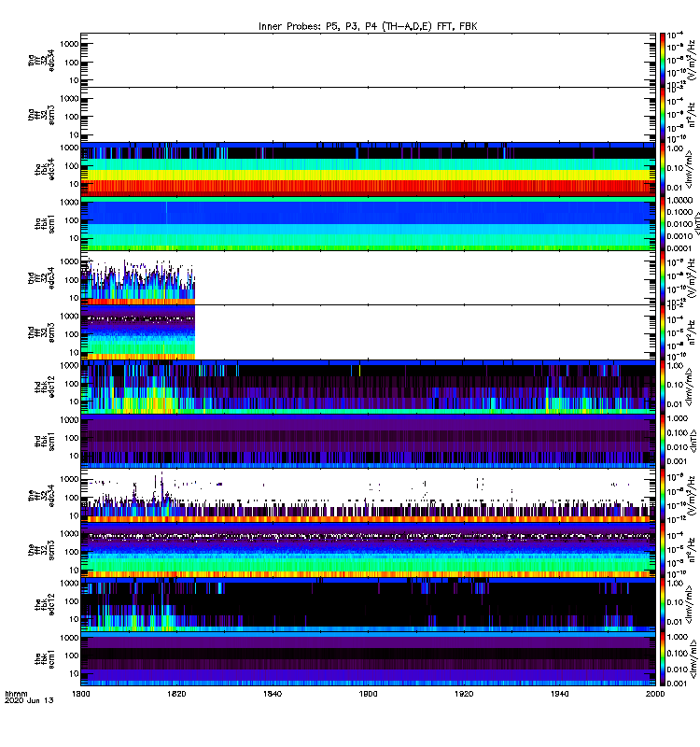Select the 'tha fff 32 edc34' panel label
Screen dimensions: 700x747
click(41, 61)
